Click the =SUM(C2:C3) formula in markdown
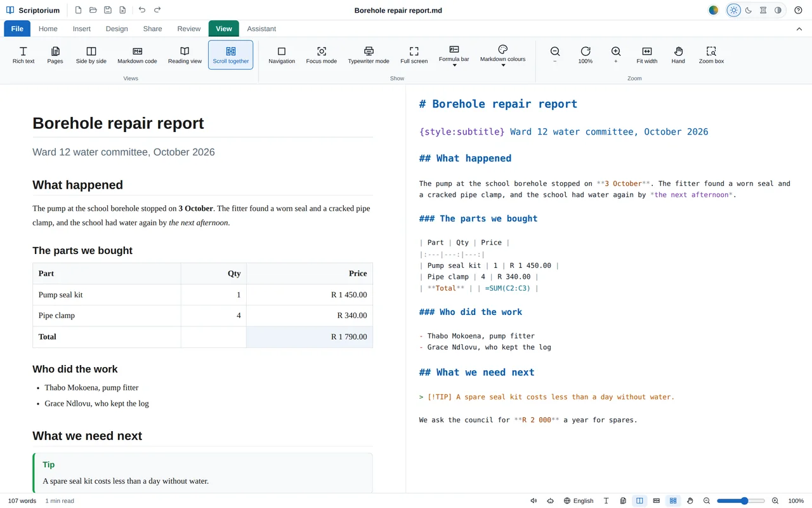Image resolution: width=812 pixels, height=508 pixels. click(x=509, y=288)
